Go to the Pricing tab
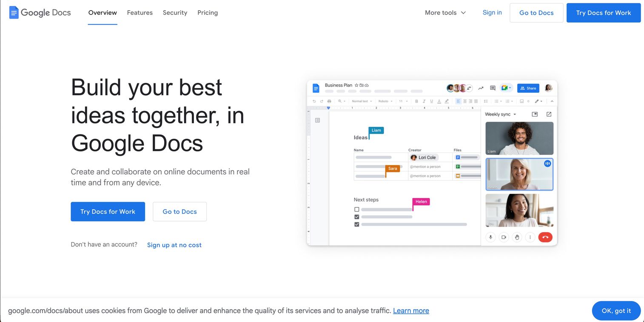The width and height of the screenshot is (644, 322). click(208, 13)
